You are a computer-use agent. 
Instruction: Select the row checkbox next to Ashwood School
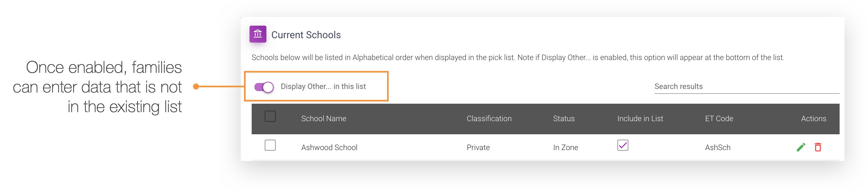click(x=270, y=145)
